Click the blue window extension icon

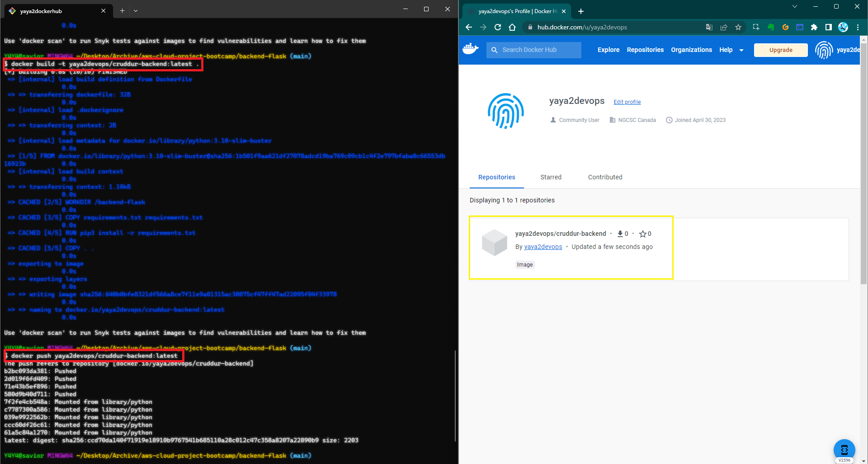pos(800,27)
